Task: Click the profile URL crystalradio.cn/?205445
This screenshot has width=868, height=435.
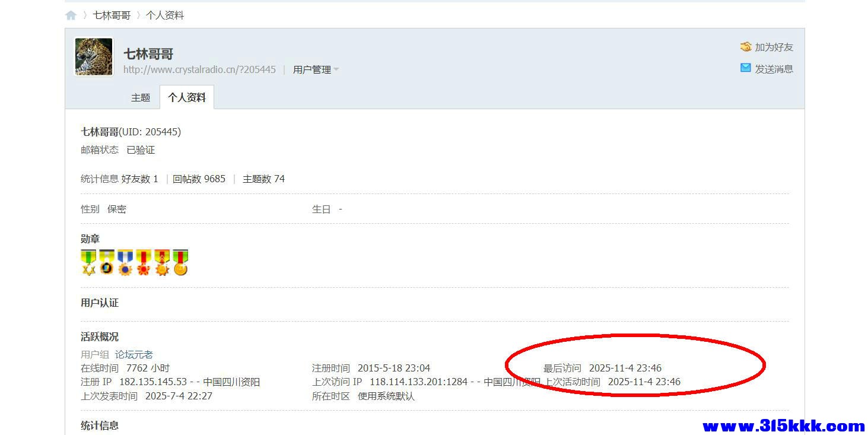Action: 199,69
